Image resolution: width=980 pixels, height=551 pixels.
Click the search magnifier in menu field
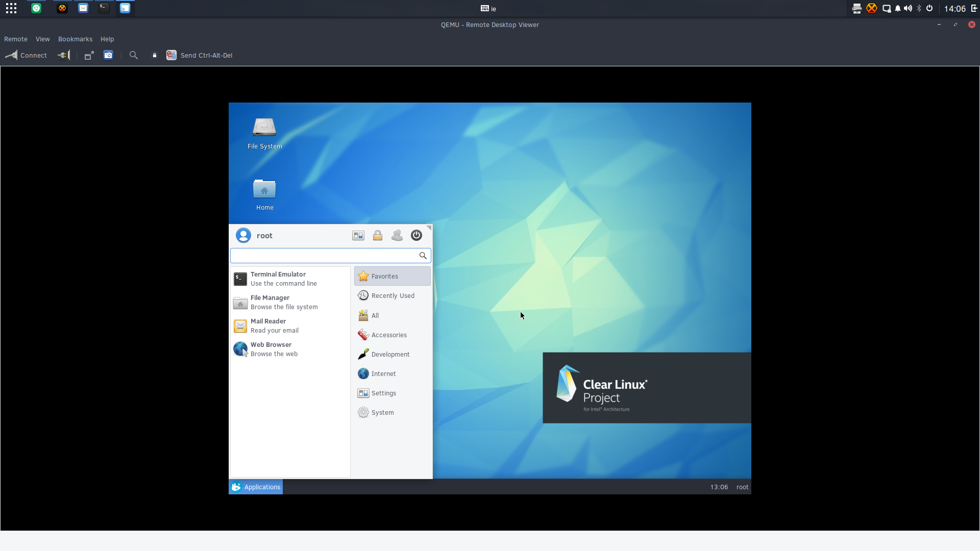(423, 256)
